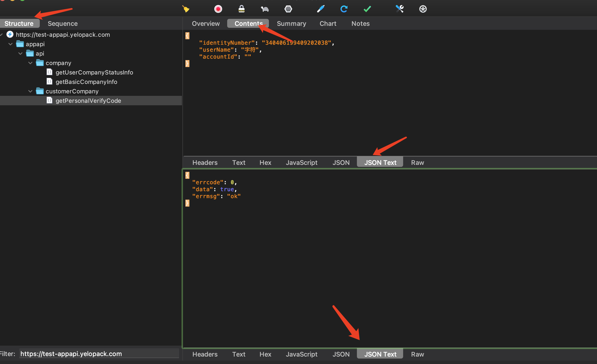Collapse the appapi folder chevron

pyautogui.click(x=10, y=44)
